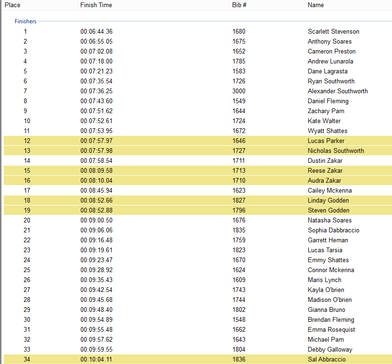Select the name Madison O'brien
The width and height of the screenshot is (392, 364).
point(330,300)
